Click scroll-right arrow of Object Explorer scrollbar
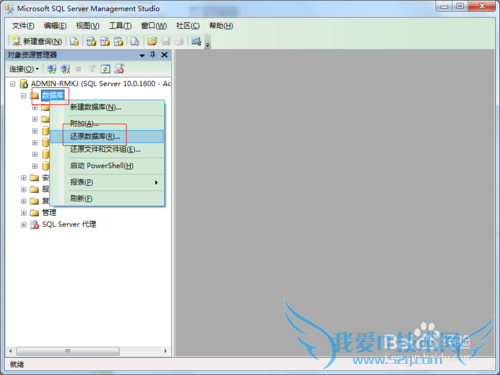Screen dimensions: 500x375 tap(165, 351)
